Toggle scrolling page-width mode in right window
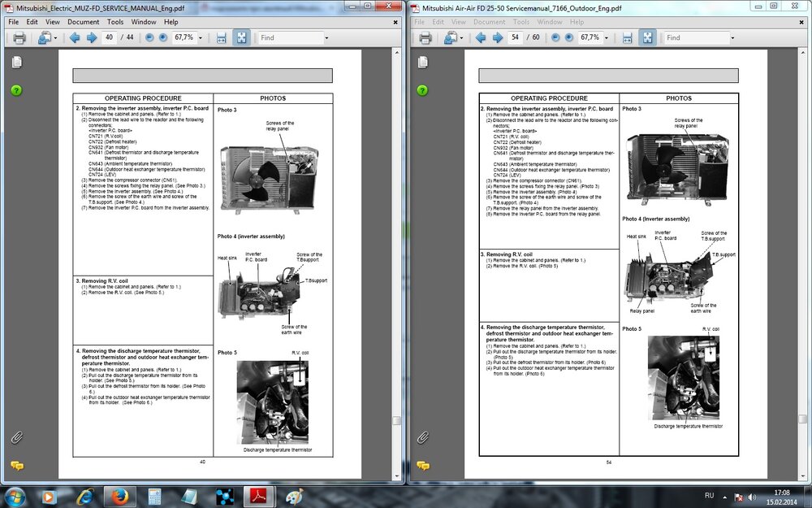The height and width of the screenshot is (508, 812). coord(627,37)
